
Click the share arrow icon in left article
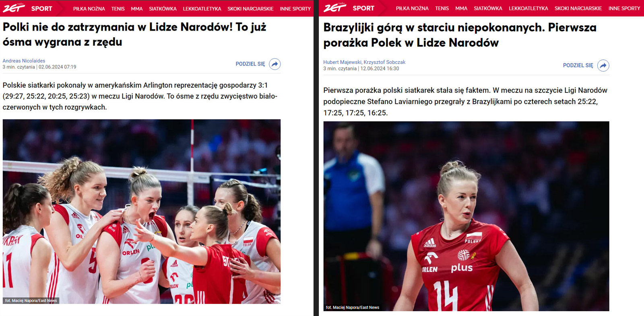click(275, 64)
